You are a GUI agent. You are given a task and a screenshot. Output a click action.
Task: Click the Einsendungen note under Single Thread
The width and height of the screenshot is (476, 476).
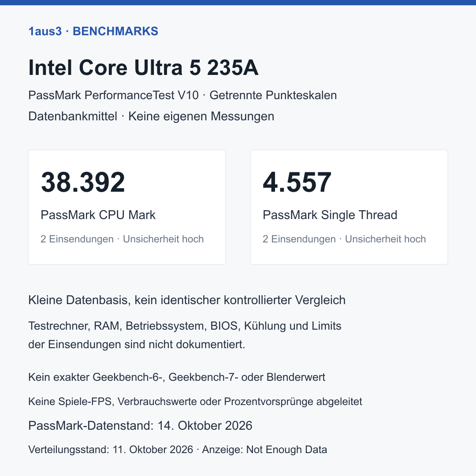344,239
